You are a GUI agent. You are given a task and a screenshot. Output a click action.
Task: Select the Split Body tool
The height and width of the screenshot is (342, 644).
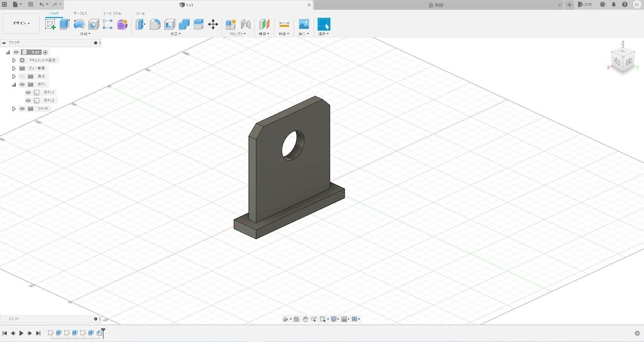[198, 24]
